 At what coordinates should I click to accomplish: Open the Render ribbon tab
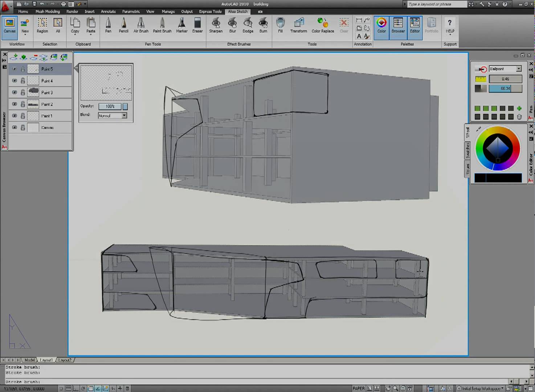click(x=72, y=11)
